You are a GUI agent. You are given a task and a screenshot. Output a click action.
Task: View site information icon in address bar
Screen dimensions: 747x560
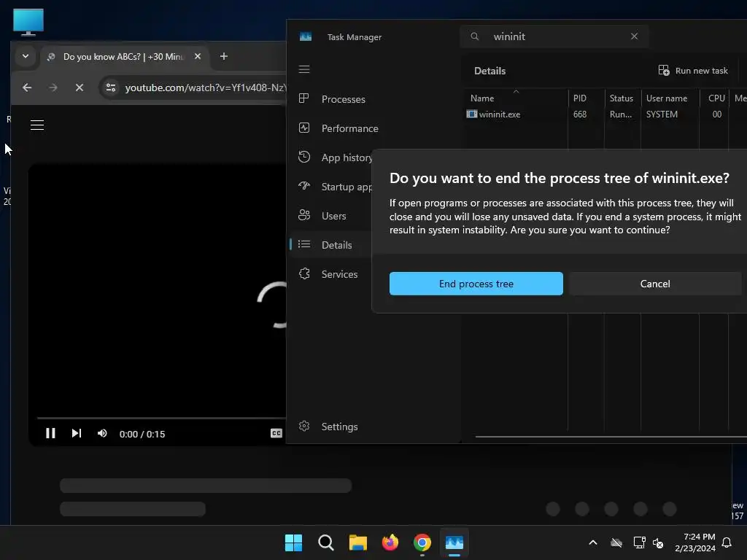pos(111,87)
